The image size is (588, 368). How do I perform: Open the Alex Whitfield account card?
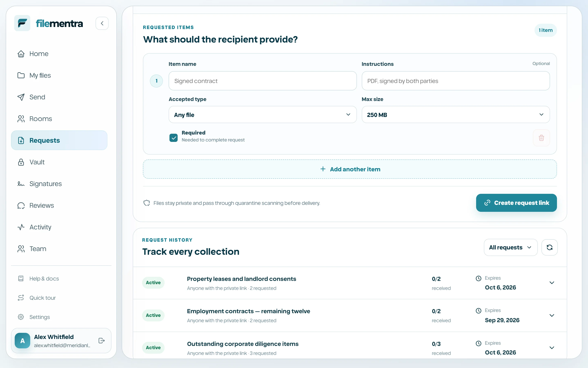(x=61, y=340)
